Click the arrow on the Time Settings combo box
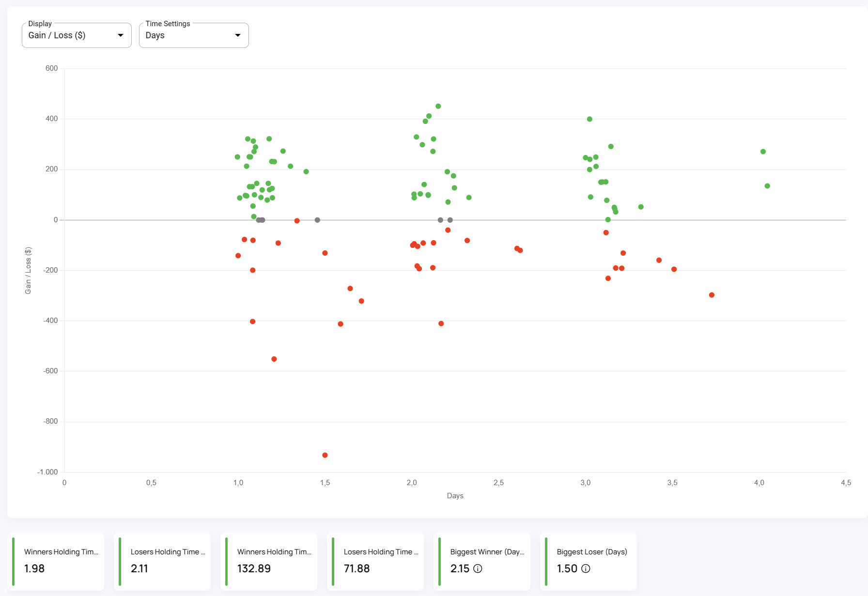The image size is (868, 596). (x=238, y=35)
